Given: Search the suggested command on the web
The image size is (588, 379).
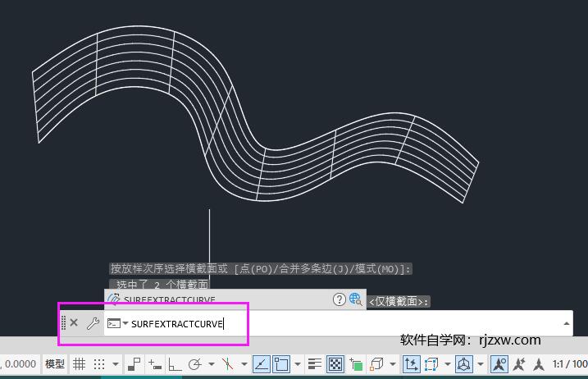Looking at the screenshot, I should coord(355,299).
